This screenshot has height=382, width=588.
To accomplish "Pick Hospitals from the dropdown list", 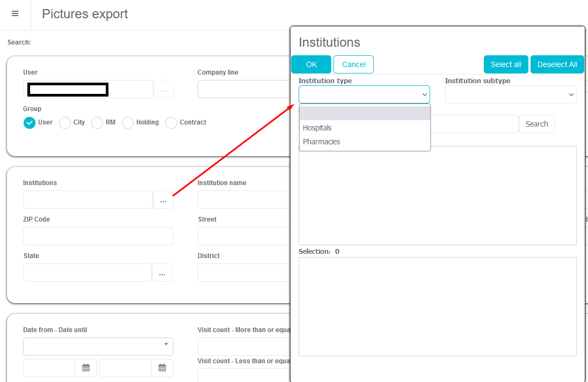I will pos(317,128).
